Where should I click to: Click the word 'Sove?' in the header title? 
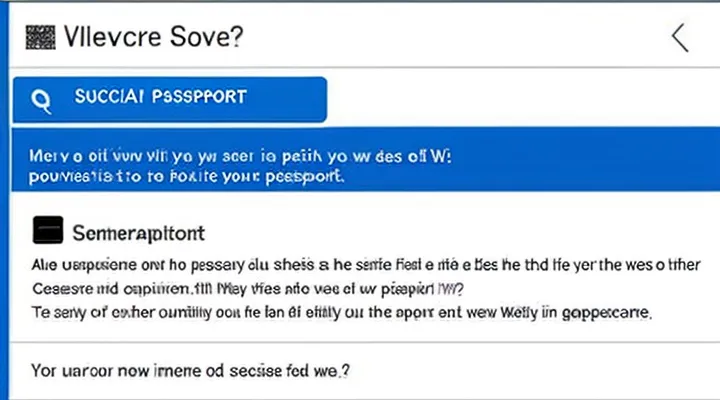pyautogui.click(x=204, y=38)
